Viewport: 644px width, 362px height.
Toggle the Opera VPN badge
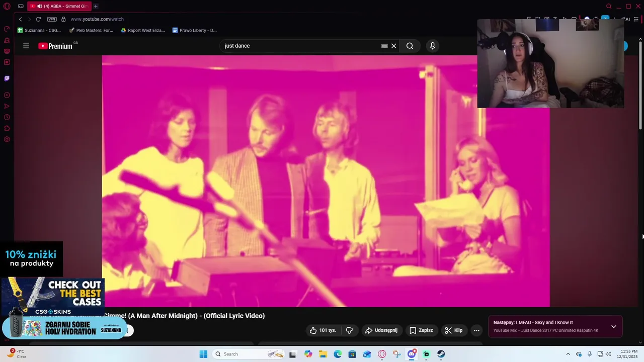[x=52, y=19]
